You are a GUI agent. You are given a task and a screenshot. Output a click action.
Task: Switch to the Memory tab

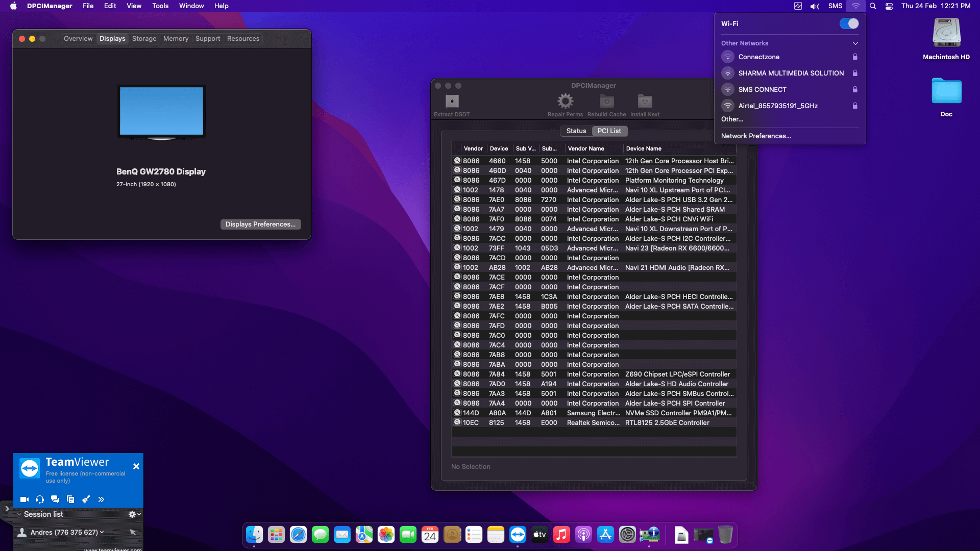(176, 39)
